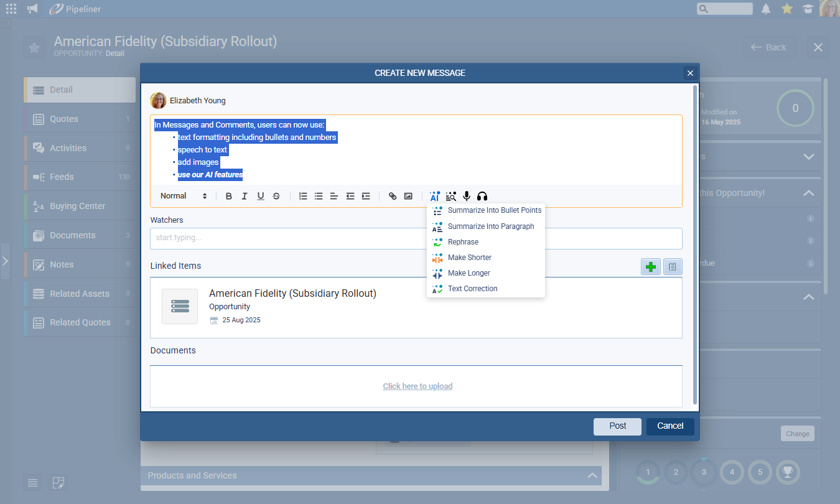Screen dimensions: 840x504
Task: Collapse the Products and Services section
Action: (x=592, y=475)
